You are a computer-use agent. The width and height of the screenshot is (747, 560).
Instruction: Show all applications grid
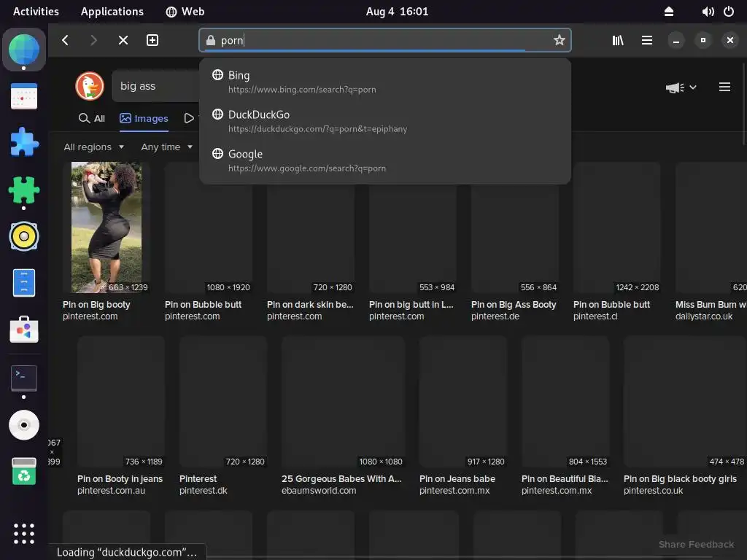click(x=24, y=533)
